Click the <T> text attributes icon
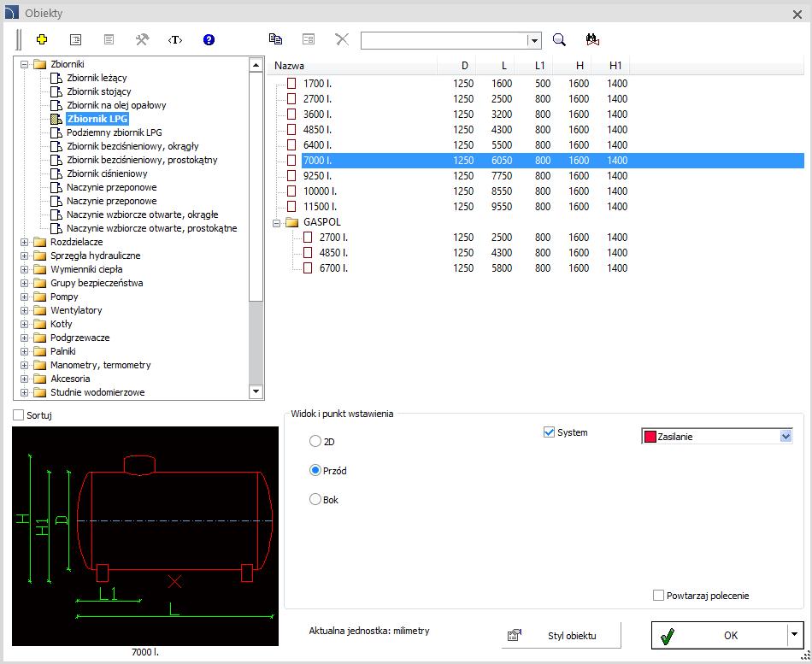Viewport: 812px width, 664px height. [x=175, y=39]
